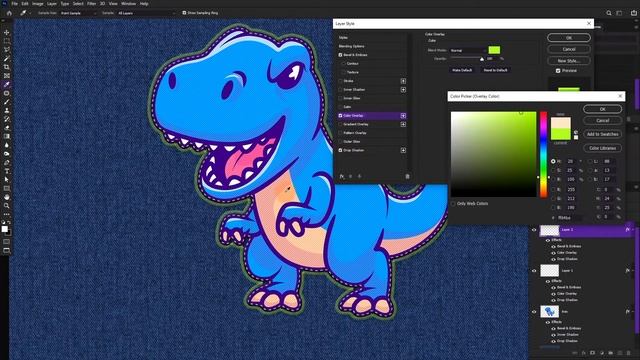Click Add to Swatches button
This screenshot has width=640, height=360.
point(602,134)
